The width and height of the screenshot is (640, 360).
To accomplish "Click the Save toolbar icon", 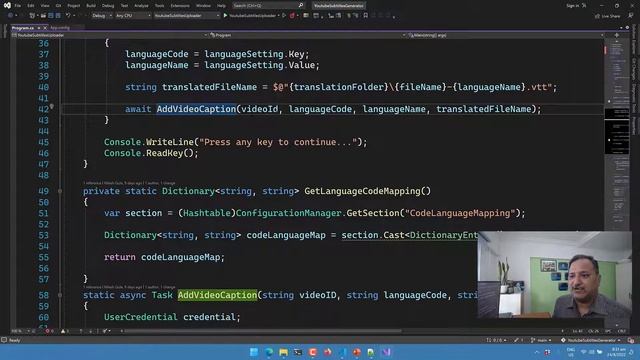I will click(51, 16).
